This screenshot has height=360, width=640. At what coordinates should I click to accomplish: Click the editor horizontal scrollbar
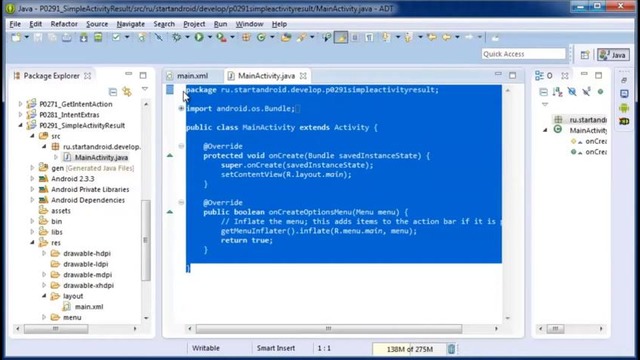[x=329, y=329]
